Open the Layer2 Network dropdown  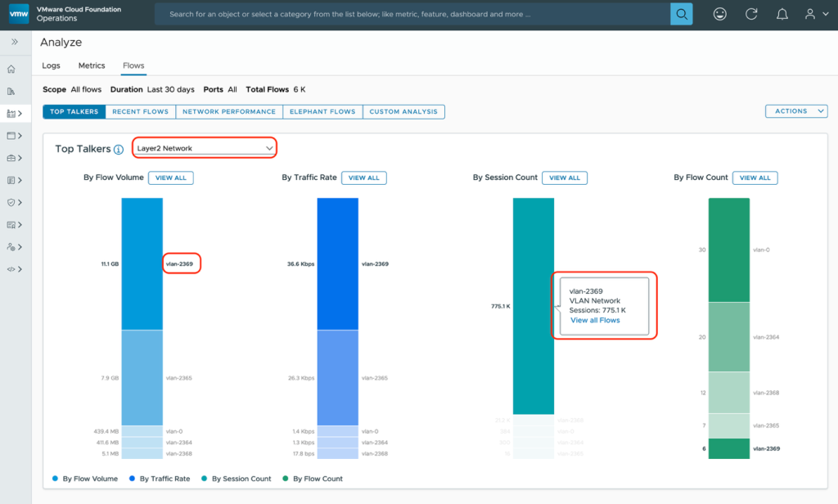(x=205, y=148)
